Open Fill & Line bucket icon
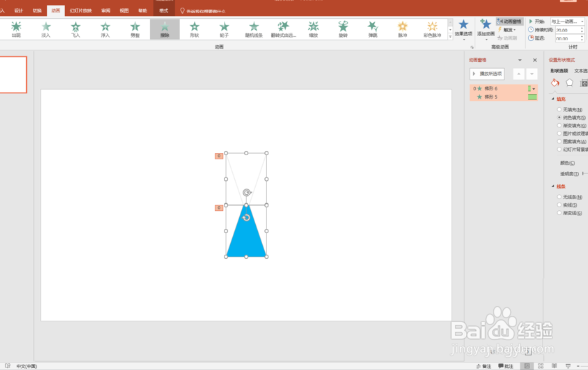 click(555, 83)
